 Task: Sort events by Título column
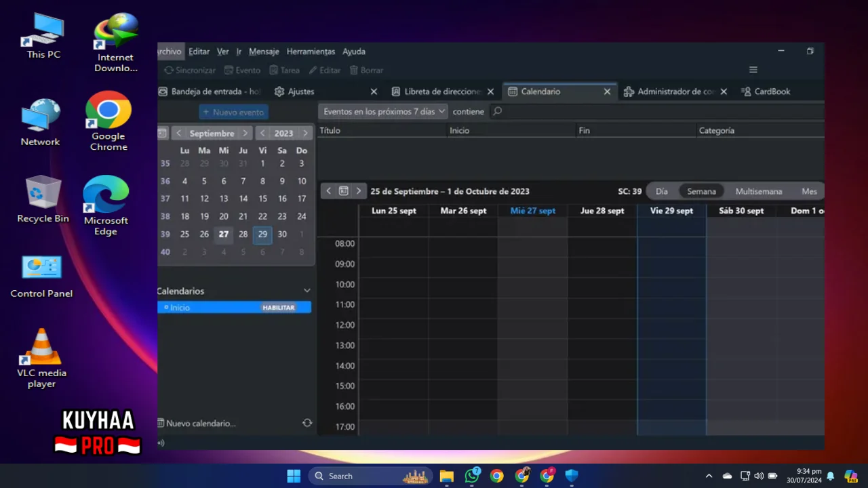pyautogui.click(x=382, y=131)
